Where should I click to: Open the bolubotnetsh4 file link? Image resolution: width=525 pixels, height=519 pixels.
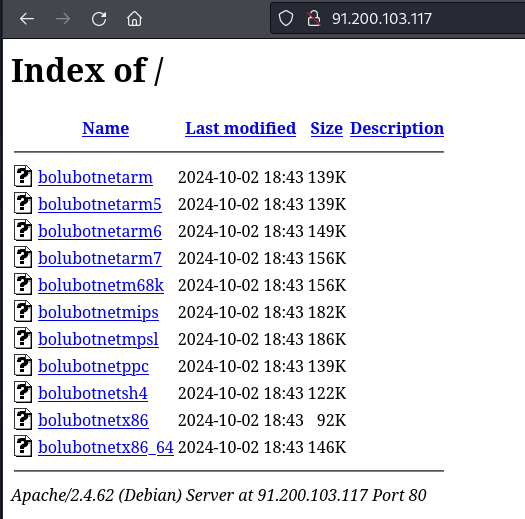[x=93, y=393]
